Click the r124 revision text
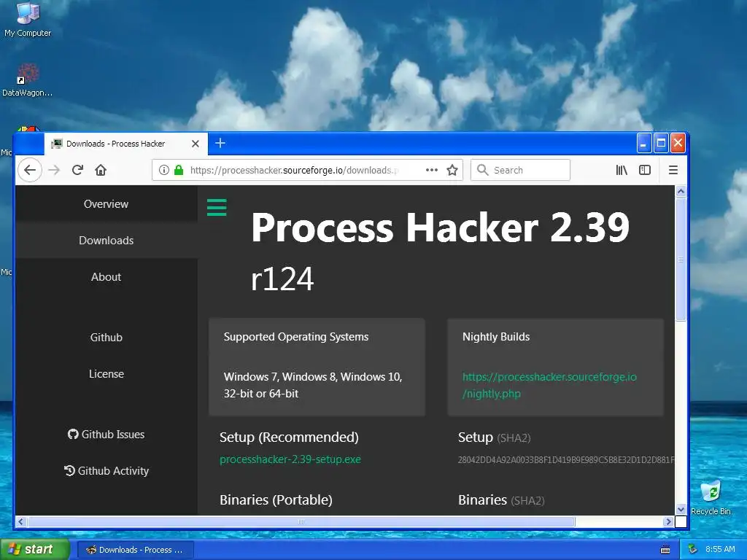The width and height of the screenshot is (747, 560). tap(282, 279)
